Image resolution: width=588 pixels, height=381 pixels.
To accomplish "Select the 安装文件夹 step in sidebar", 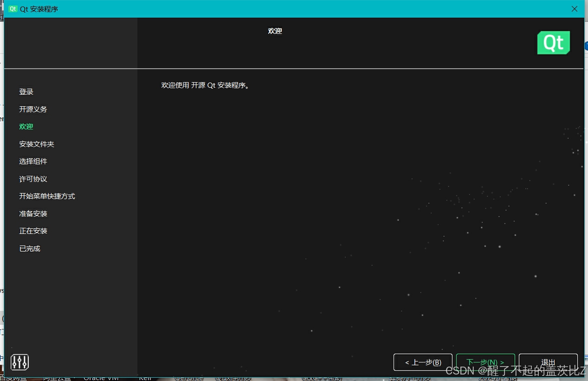I will click(x=37, y=144).
